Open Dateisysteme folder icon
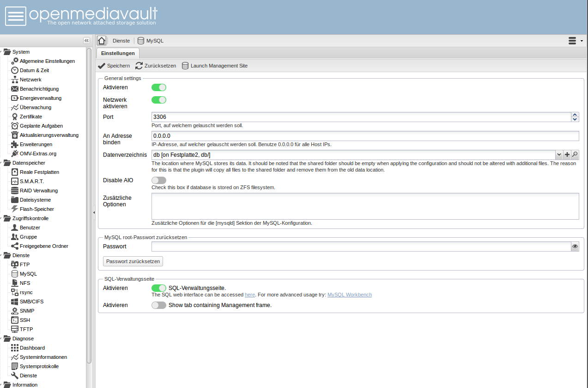 tap(15, 200)
